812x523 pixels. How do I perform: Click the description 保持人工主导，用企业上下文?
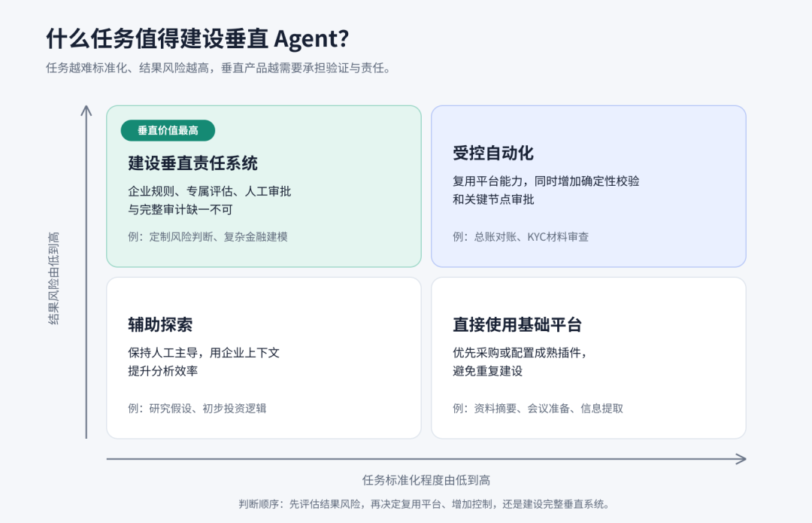204,353
